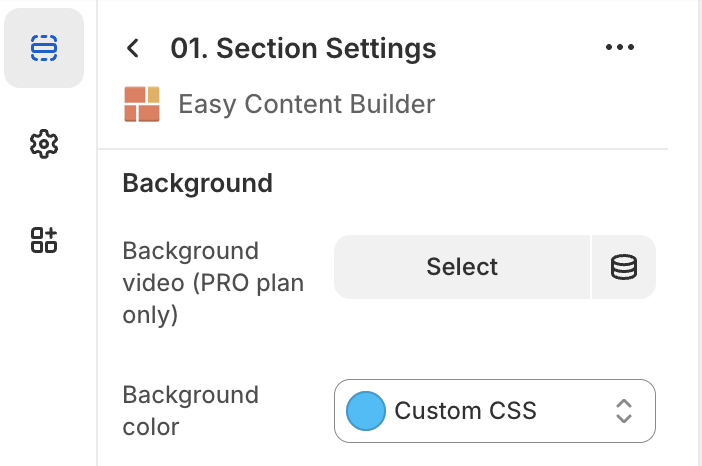Click the up-down arrows on color selector
The image size is (702, 466).
pyautogui.click(x=624, y=410)
